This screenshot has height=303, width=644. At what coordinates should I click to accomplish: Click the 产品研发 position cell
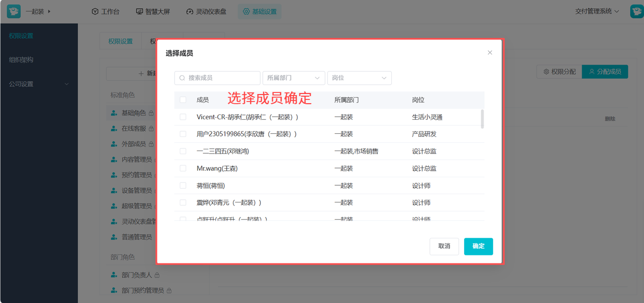pyautogui.click(x=424, y=134)
